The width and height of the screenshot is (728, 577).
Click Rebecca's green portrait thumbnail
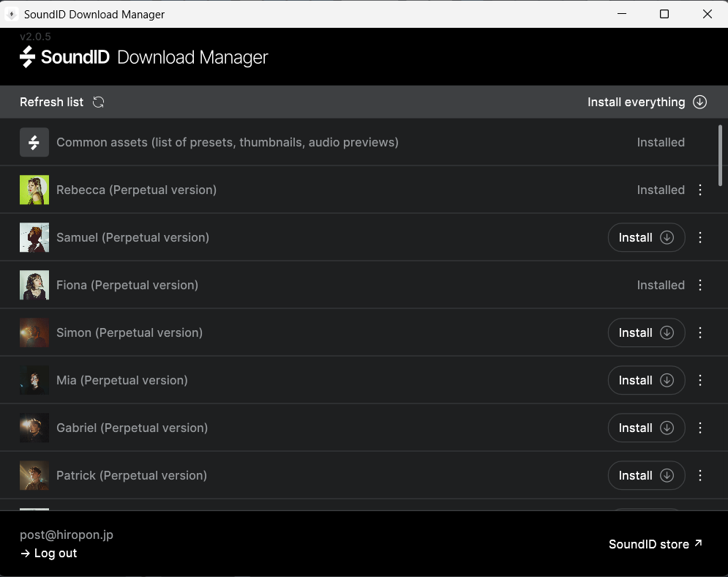point(34,190)
